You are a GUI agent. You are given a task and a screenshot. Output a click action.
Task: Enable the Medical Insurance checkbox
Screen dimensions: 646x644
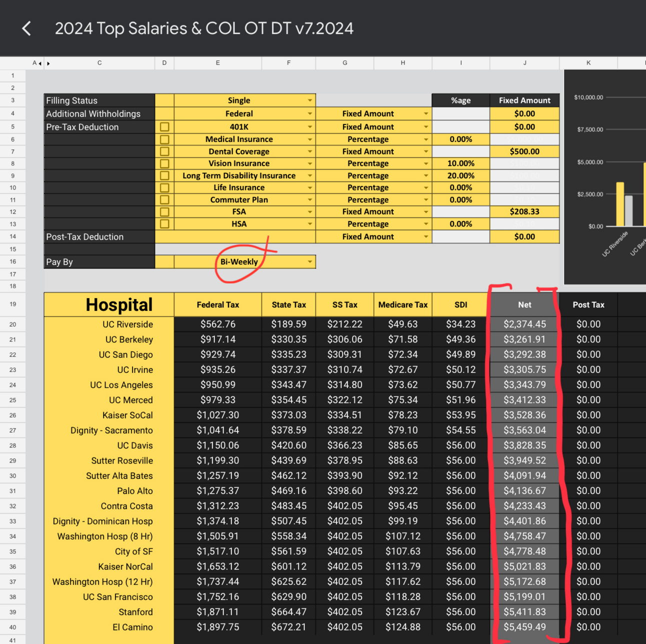pyautogui.click(x=164, y=139)
